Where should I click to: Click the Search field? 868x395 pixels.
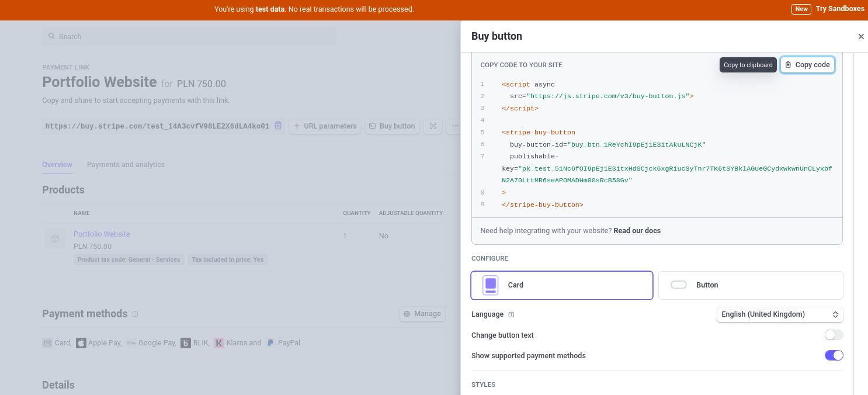point(189,36)
